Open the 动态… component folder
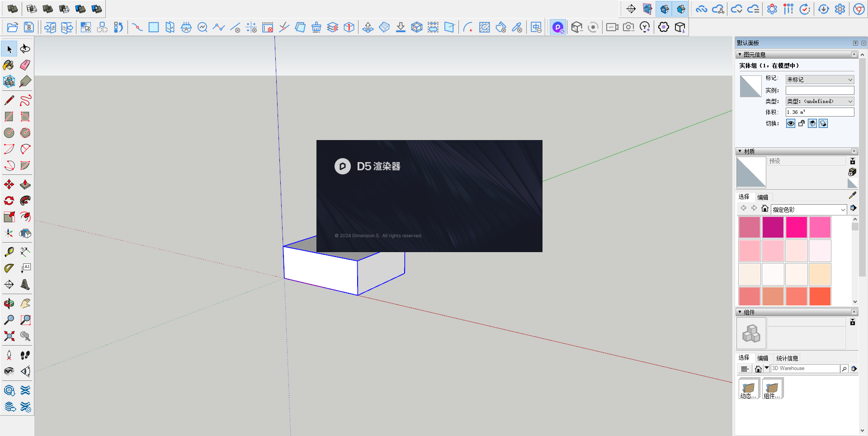Screen dimensions: 868x436 749,389
